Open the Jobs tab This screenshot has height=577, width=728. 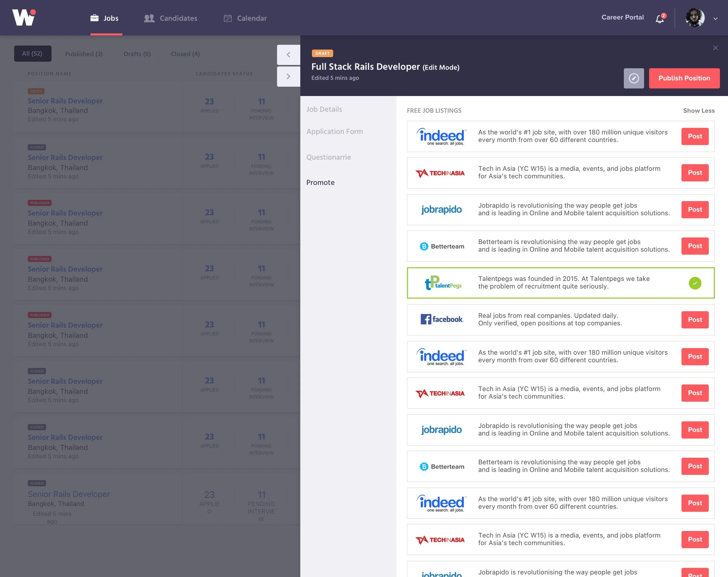point(104,18)
